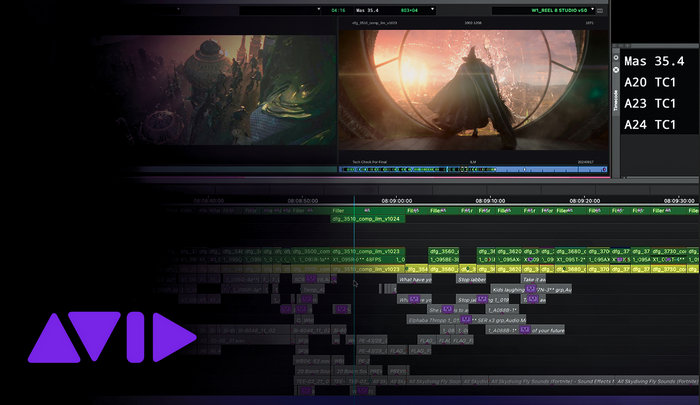Click purple effect icon on Elphaba Thropp clip
This screenshot has height=405, width=700.
click(x=466, y=320)
